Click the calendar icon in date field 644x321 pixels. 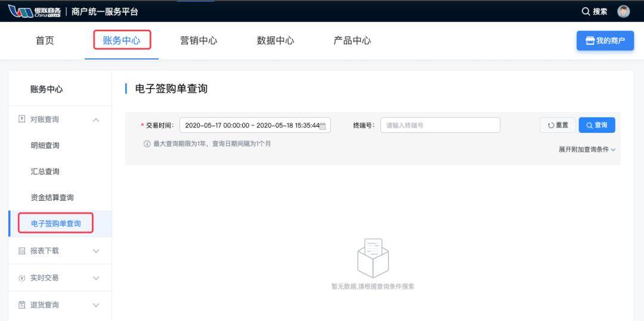(x=323, y=126)
